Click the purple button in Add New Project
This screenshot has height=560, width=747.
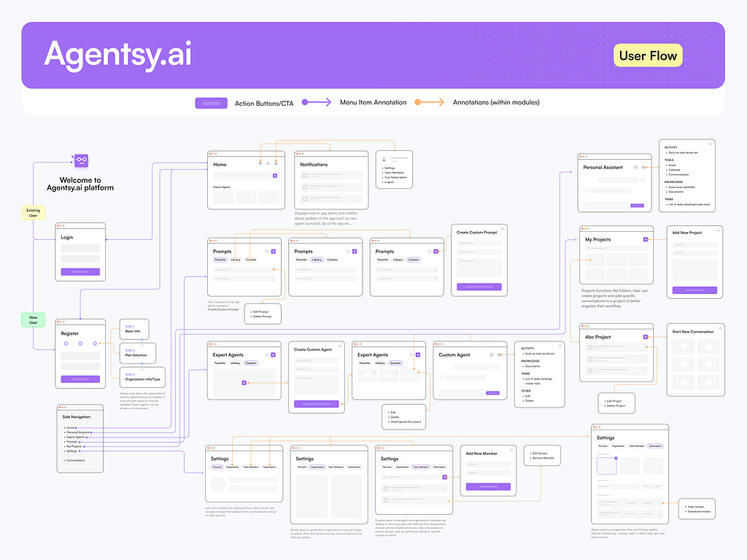click(694, 290)
